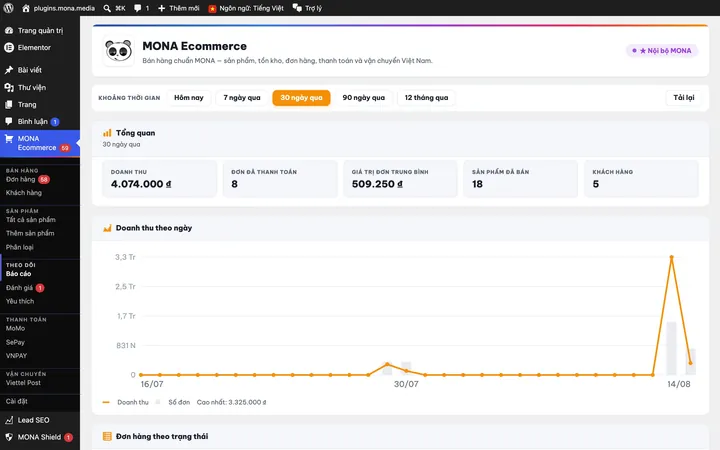Open the search magnifier icon

pyautogui.click(x=107, y=8)
